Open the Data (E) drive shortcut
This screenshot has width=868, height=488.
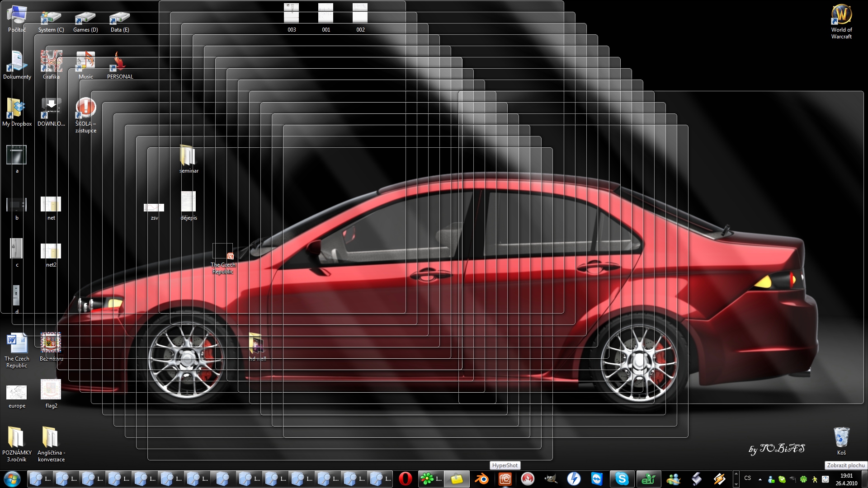tap(120, 22)
